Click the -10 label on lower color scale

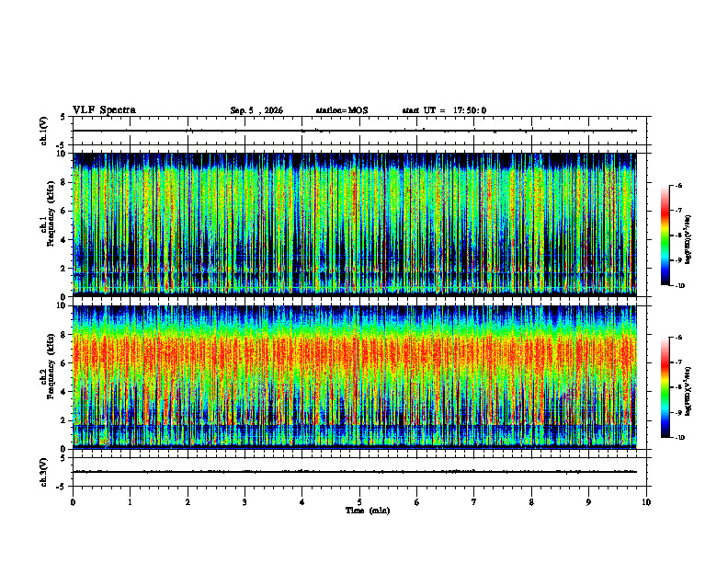679,437
